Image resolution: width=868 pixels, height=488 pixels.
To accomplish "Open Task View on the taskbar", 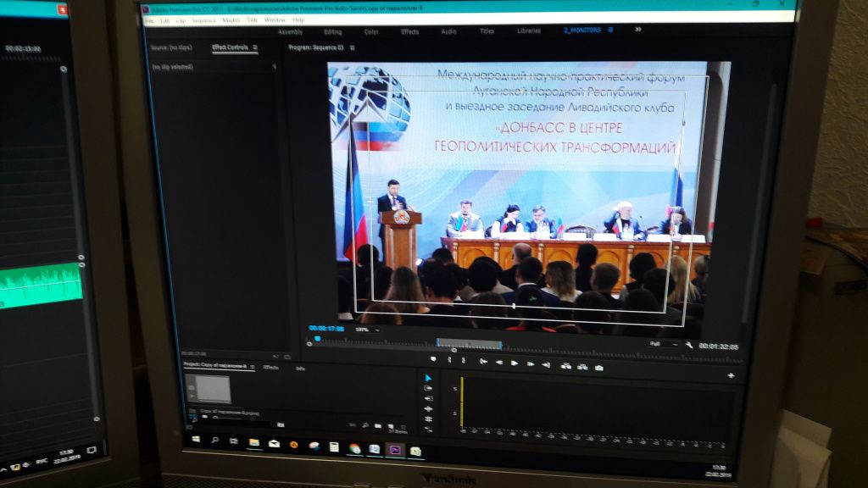I will pos(234,441).
